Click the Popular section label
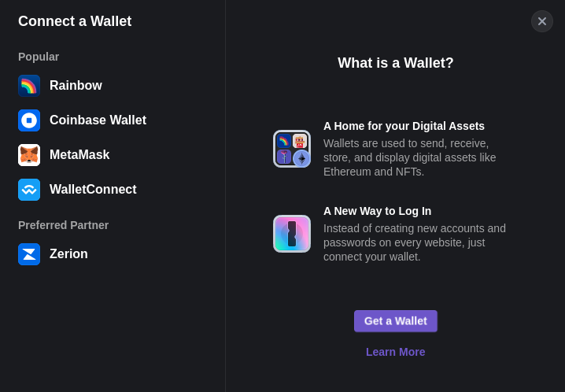The height and width of the screenshot is (392, 565). point(39,57)
